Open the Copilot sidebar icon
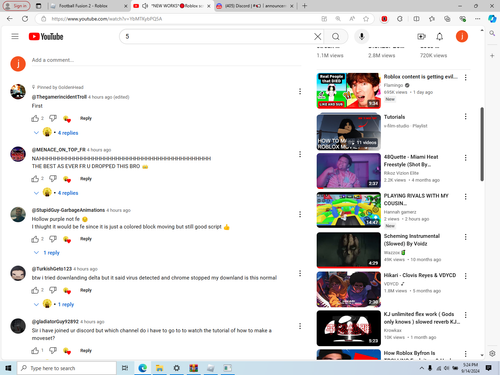The height and width of the screenshot is (375, 500). [x=492, y=19]
